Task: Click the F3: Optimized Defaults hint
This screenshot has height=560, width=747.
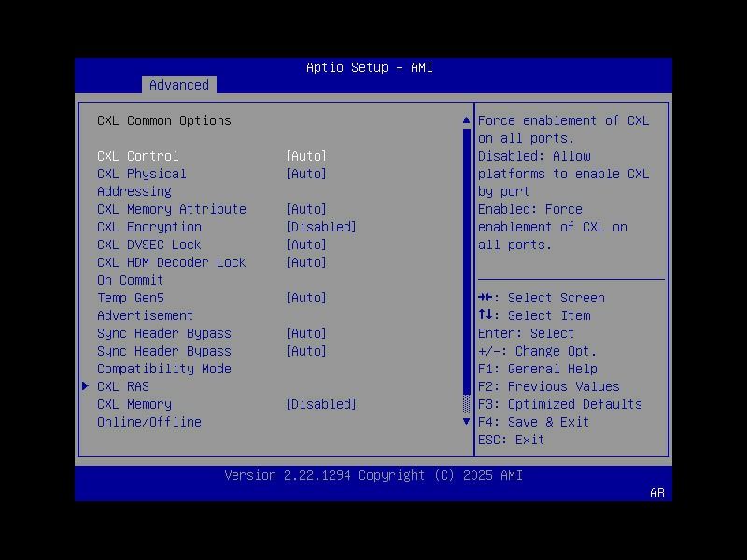Action: point(560,404)
